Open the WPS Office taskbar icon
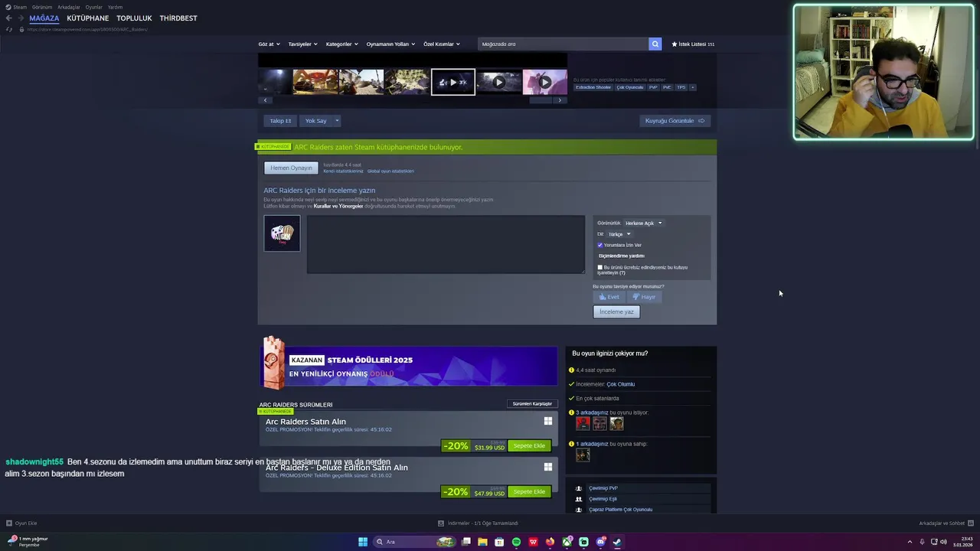The width and height of the screenshot is (980, 551). point(533,542)
